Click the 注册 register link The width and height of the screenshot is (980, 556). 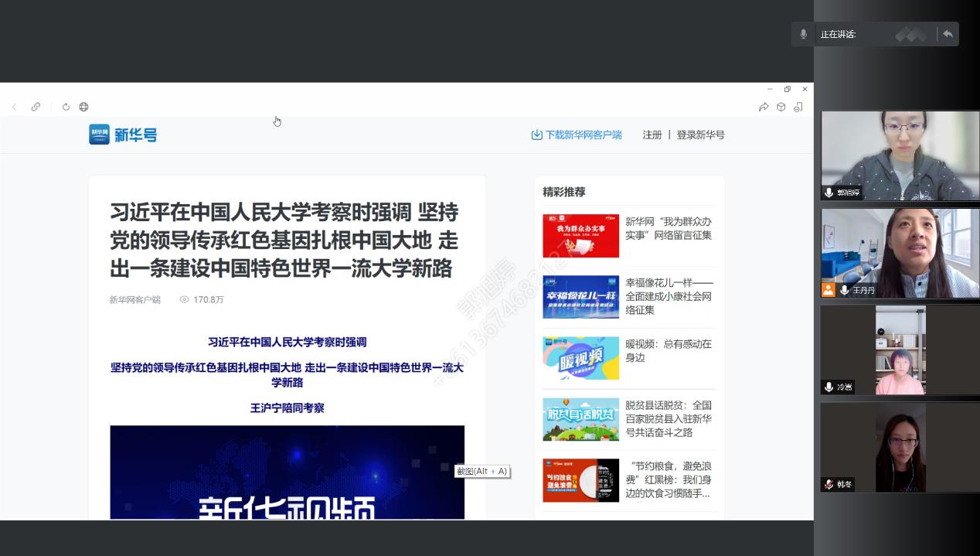click(652, 135)
